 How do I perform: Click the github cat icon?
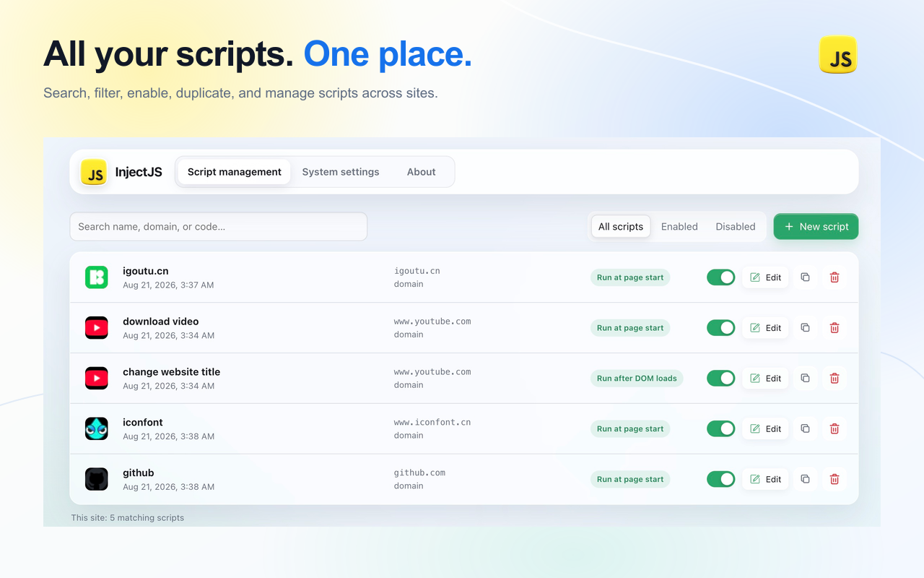click(x=97, y=479)
